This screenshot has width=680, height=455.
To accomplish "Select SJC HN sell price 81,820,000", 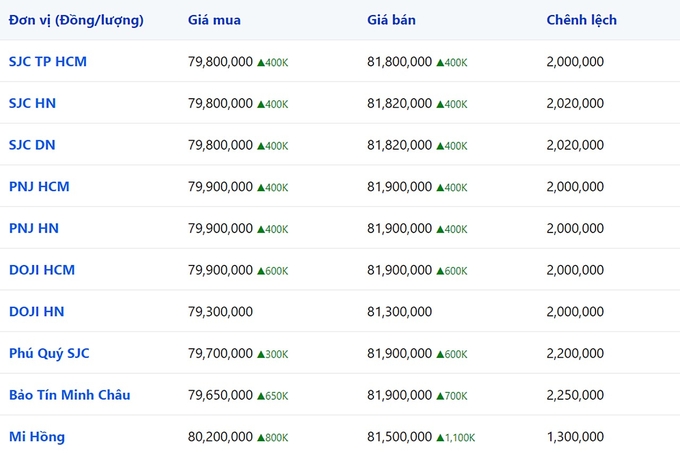I will click(399, 103).
